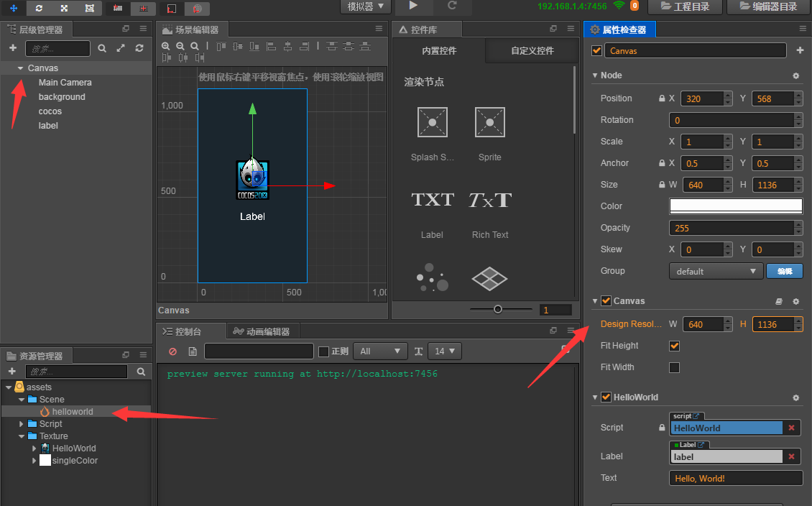This screenshot has height=506, width=812.
Task: Click the blue edit button next to Group
Action: click(785, 272)
